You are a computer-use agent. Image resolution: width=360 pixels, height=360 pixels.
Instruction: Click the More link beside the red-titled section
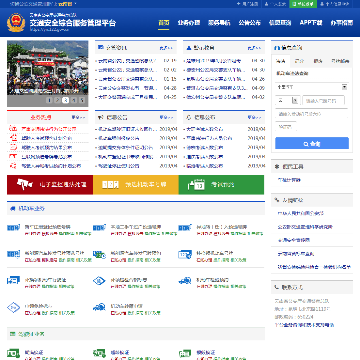coord(78,117)
